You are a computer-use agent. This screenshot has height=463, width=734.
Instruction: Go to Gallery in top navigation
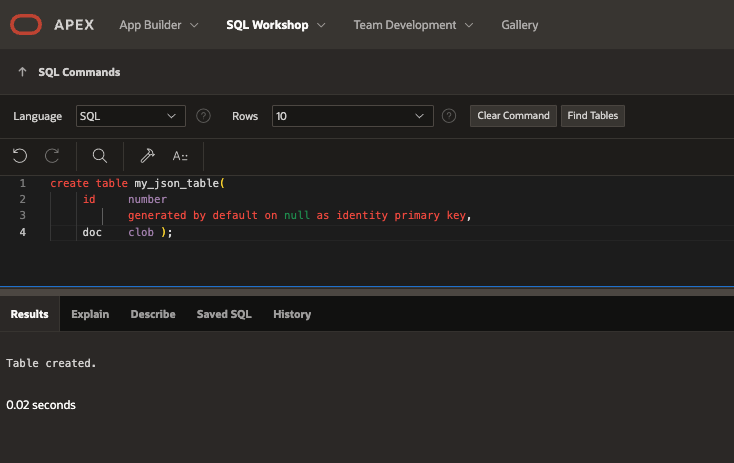coord(519,24)
